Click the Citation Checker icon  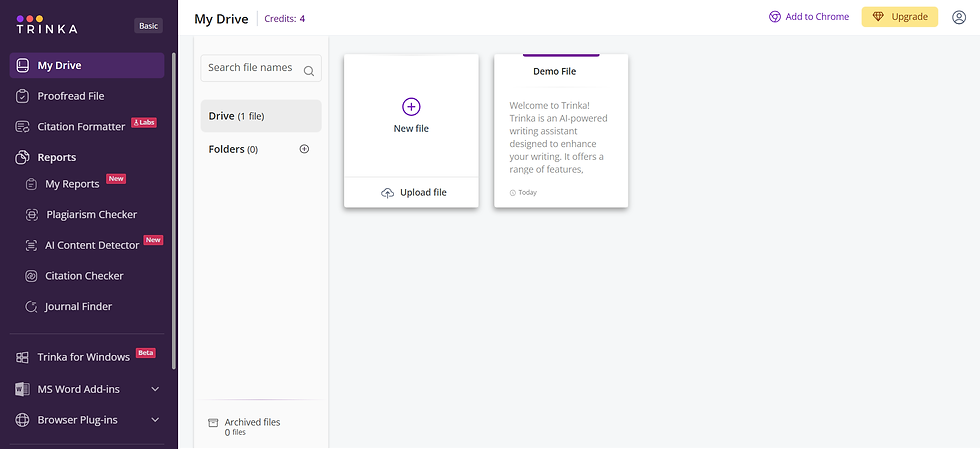(x=31, y=276)
